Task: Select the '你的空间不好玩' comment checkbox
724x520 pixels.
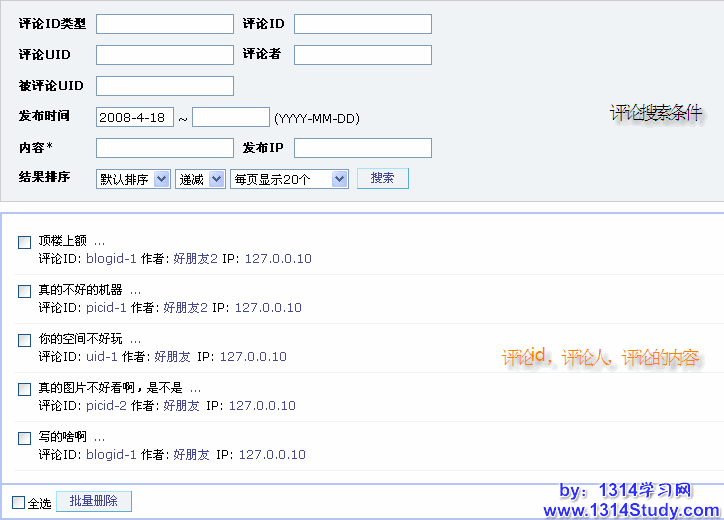Action: [24, 340]
